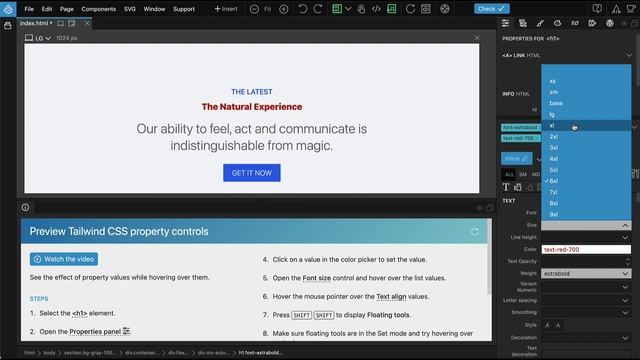
Task: Reload the tutorial panel with refresh icon
Action: click(x=474, y=232)
